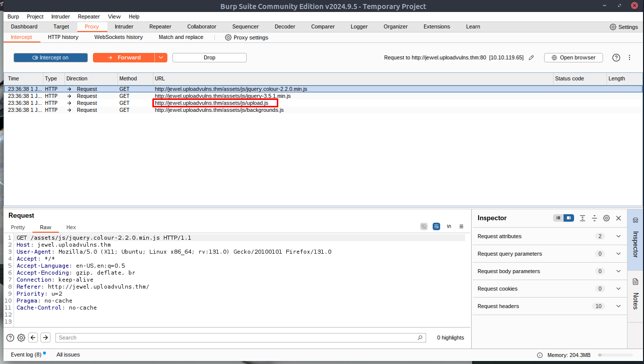Open the Help menu
This screenshot has height=364, width=644.
tap(134, 16)
